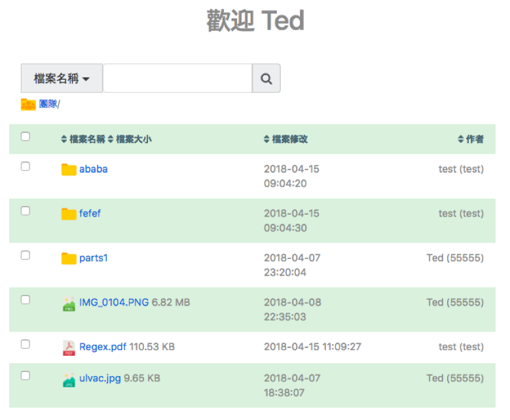Image resolution: width=510 pixels, height=420 pixels.
Task: Click the IMG_0104.PNG image file icon
Action: [x=69, y=303]
